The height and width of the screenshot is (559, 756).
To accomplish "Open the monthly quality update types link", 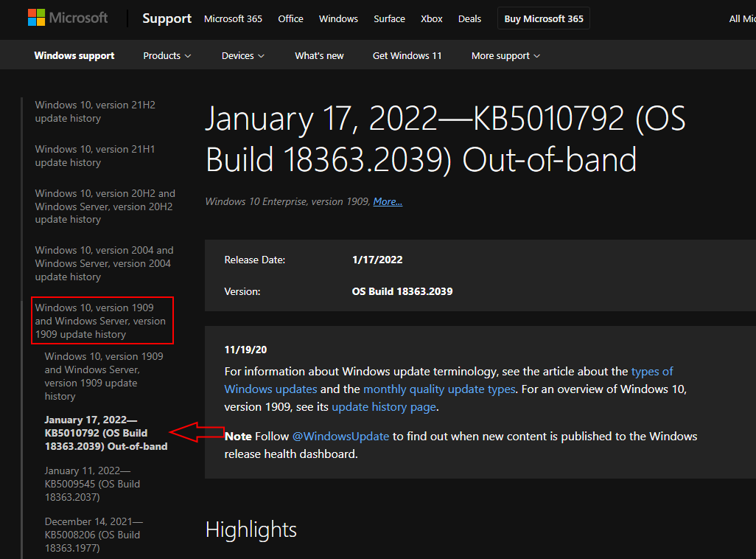I will (x=440, y=389).
